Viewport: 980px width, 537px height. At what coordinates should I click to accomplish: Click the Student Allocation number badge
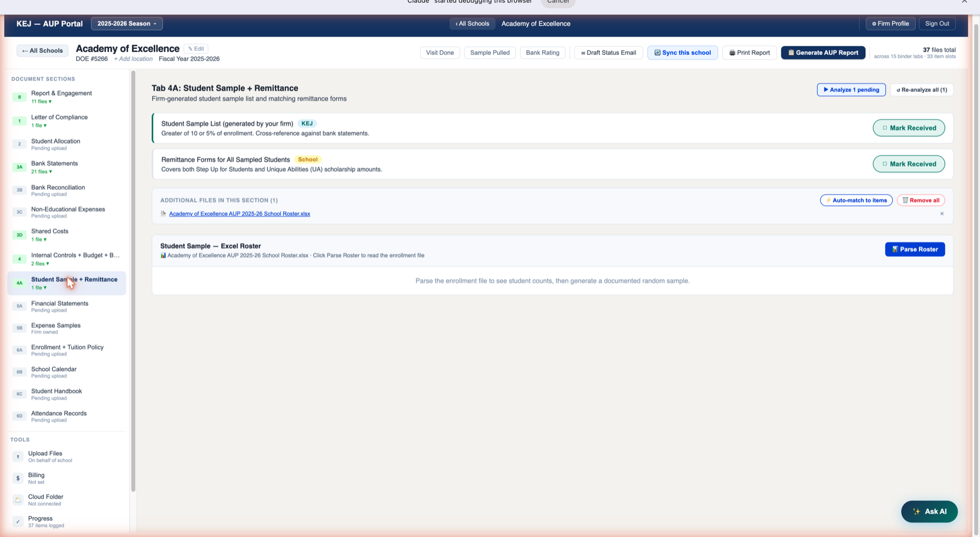point(19,144)
